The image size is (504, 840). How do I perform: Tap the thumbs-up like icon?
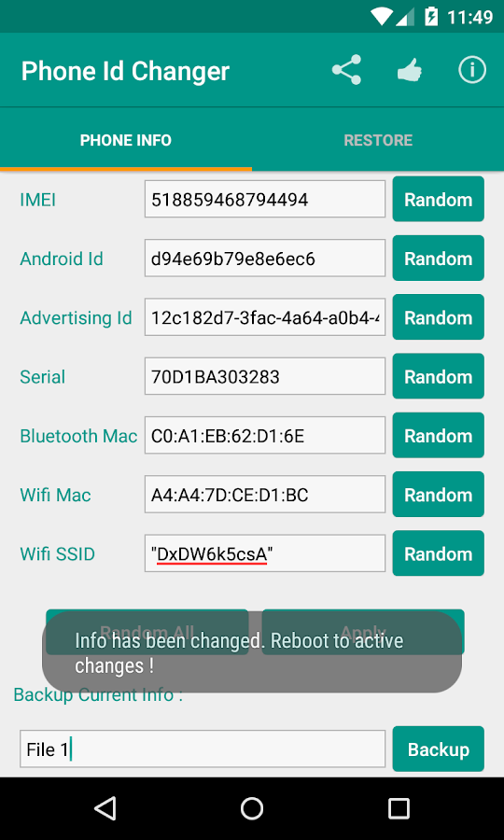pos(409,70)
